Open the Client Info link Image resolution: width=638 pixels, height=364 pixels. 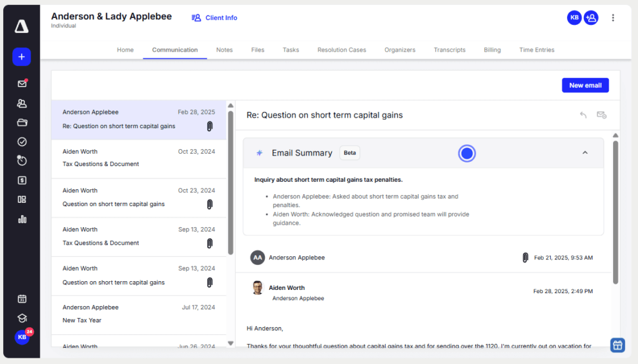pyautogui.click(x=214, y=18)
